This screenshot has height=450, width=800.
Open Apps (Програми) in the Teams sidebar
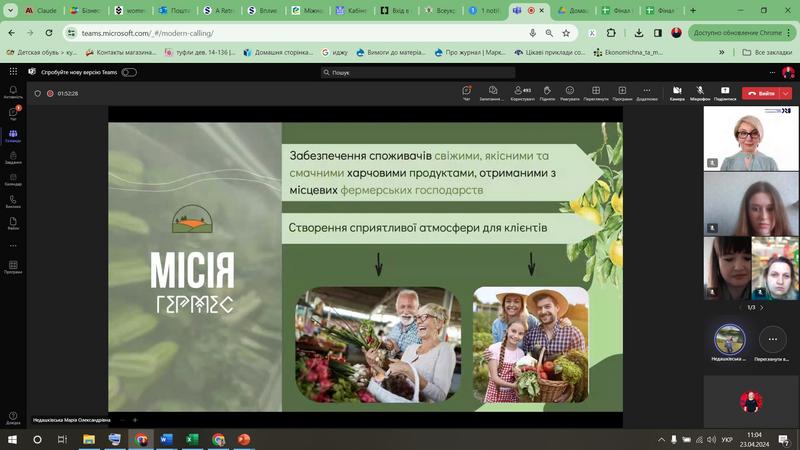click(x=13, y=267)
